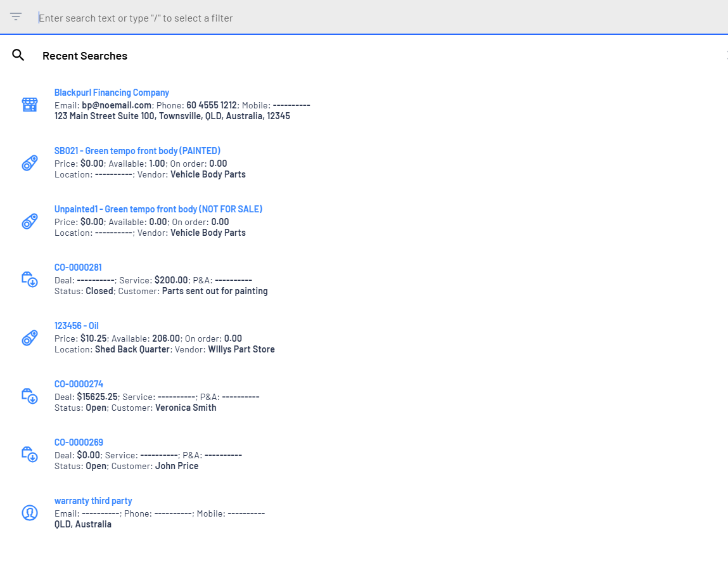Viewport: 728px width, 561px height.
Task: Click location Shed Back Quarter
Action: point(132,349)
